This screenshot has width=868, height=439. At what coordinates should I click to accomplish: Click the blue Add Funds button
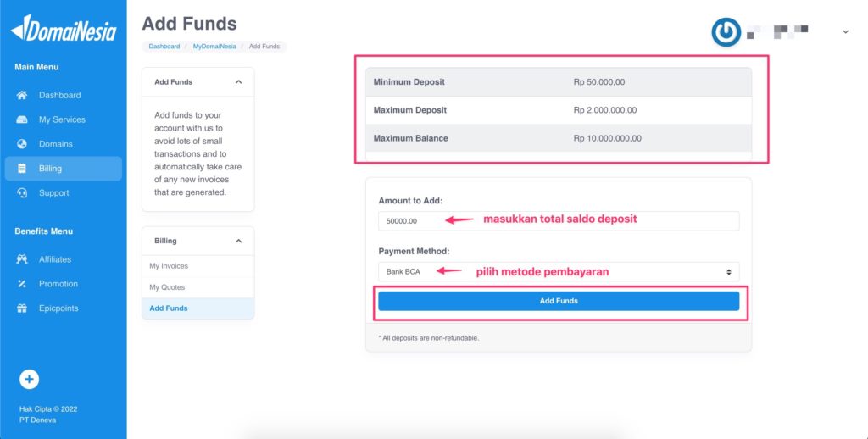[559, 301]
